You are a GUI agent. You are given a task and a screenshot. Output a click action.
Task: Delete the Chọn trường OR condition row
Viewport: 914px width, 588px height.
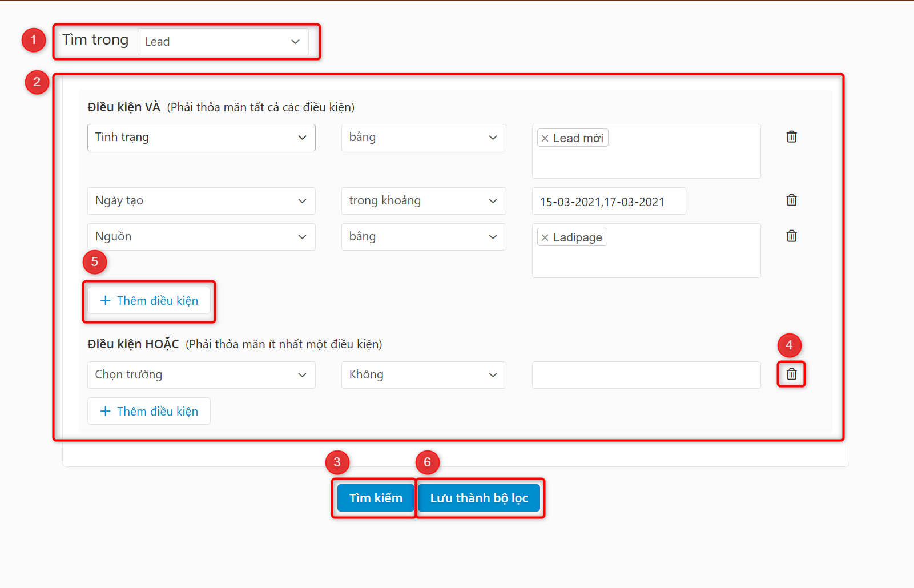coord(791,374)
